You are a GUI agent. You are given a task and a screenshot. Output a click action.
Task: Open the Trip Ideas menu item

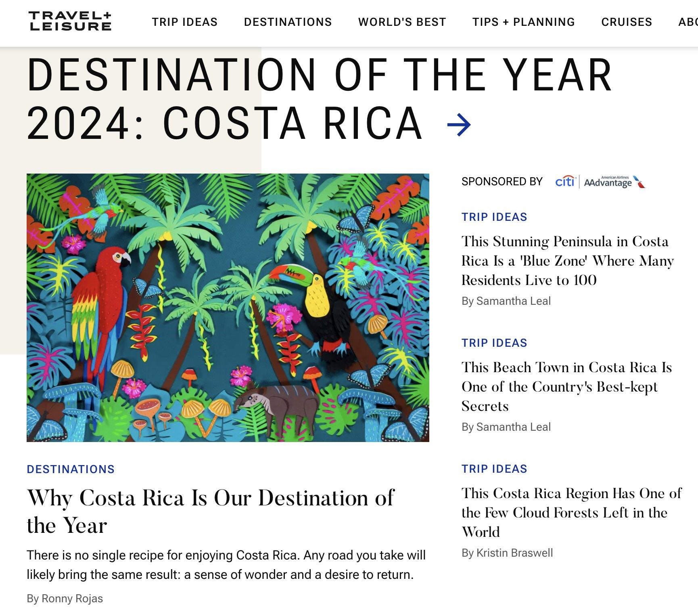tap(185, 22)
